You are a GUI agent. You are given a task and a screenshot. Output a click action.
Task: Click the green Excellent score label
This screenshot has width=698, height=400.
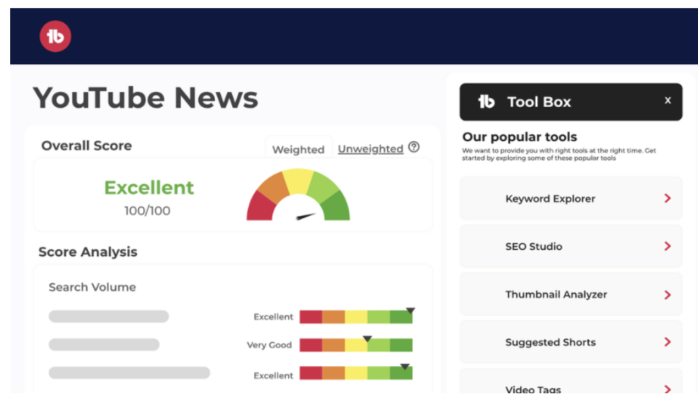coord(149,188)
